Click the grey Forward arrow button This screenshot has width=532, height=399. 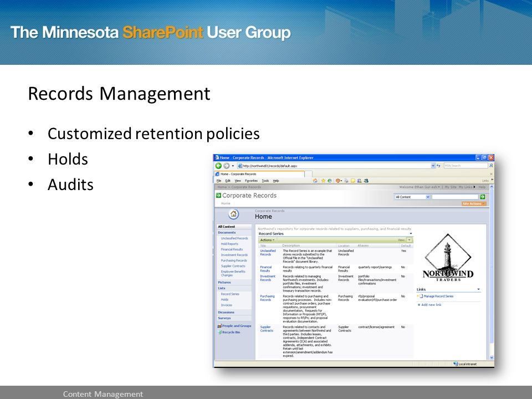226,166
